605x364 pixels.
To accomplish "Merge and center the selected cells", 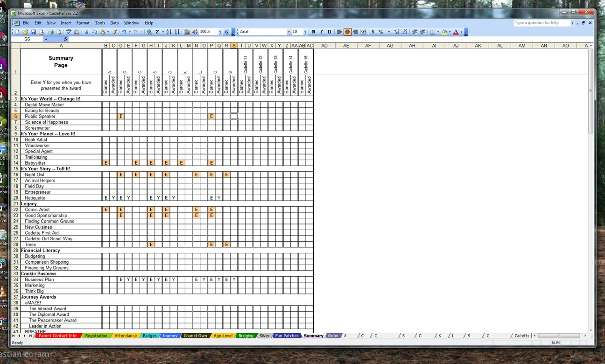I will point(363,32).
